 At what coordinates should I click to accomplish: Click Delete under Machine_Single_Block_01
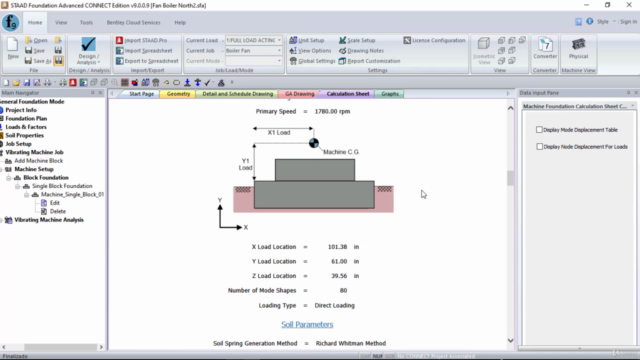coord(58,211)
